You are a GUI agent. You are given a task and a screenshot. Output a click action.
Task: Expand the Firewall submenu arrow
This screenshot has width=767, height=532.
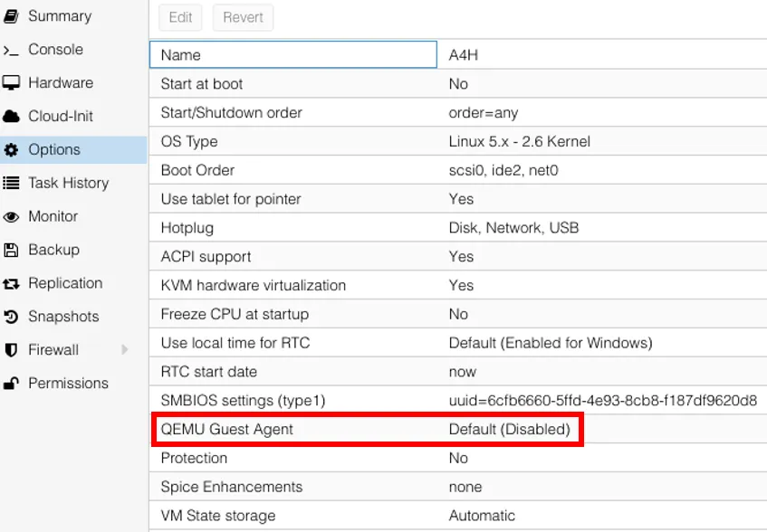(125, 350)
